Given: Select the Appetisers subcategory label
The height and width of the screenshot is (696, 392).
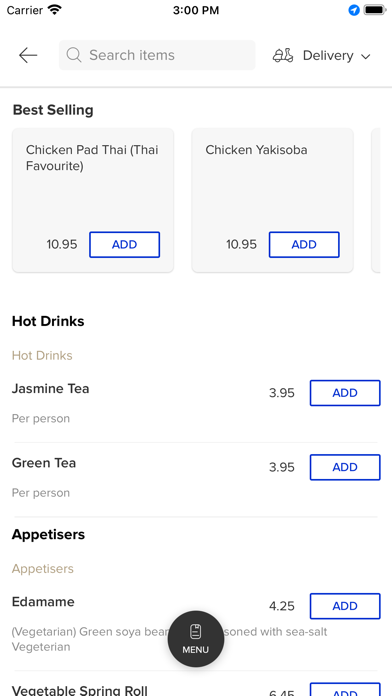Looking at the screenshot, I should coord(43,569).
